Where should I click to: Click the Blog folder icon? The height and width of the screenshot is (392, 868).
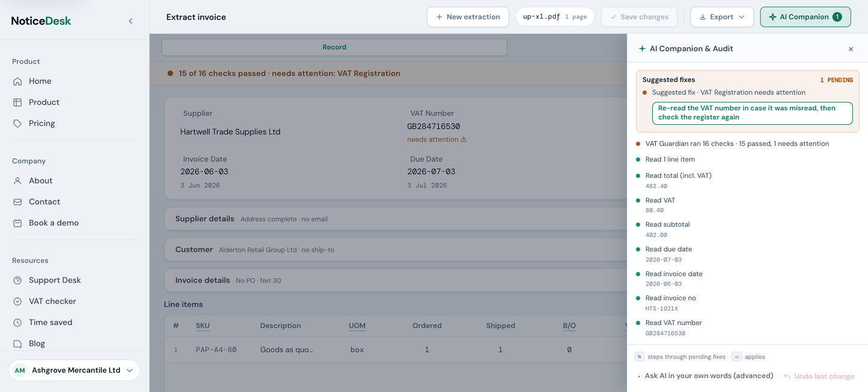17,344
